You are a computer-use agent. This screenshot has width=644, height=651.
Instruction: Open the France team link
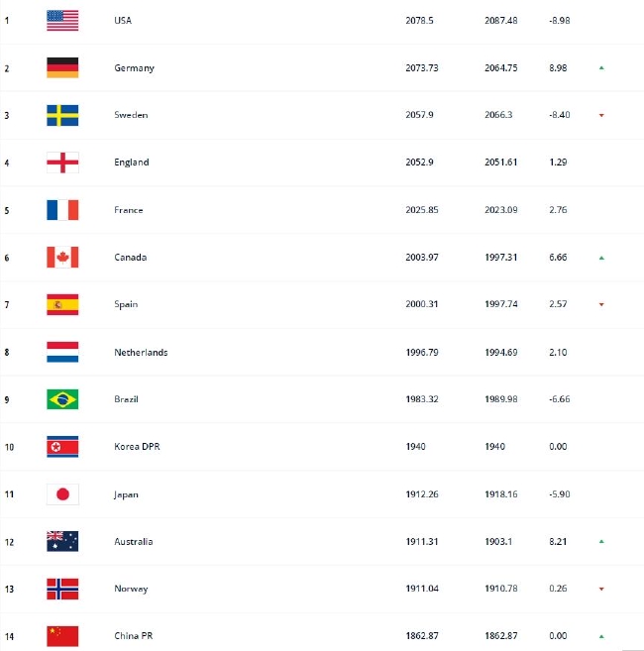tap(129, 210)
